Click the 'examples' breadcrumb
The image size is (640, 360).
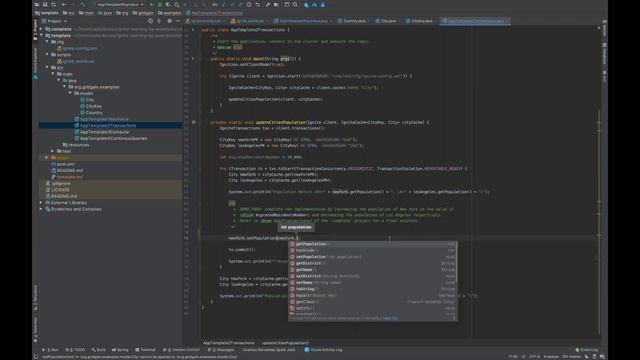[x=169, y=13]
